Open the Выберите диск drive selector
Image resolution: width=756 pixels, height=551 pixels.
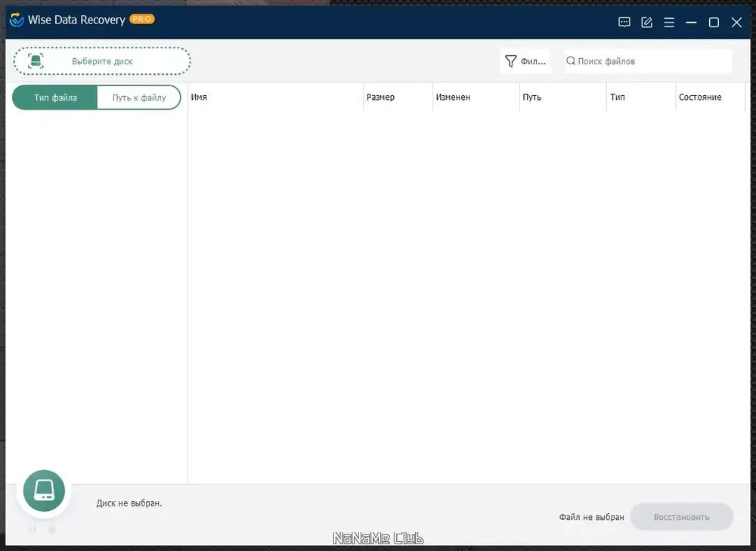pyautogui.click(x=102, y=60)
